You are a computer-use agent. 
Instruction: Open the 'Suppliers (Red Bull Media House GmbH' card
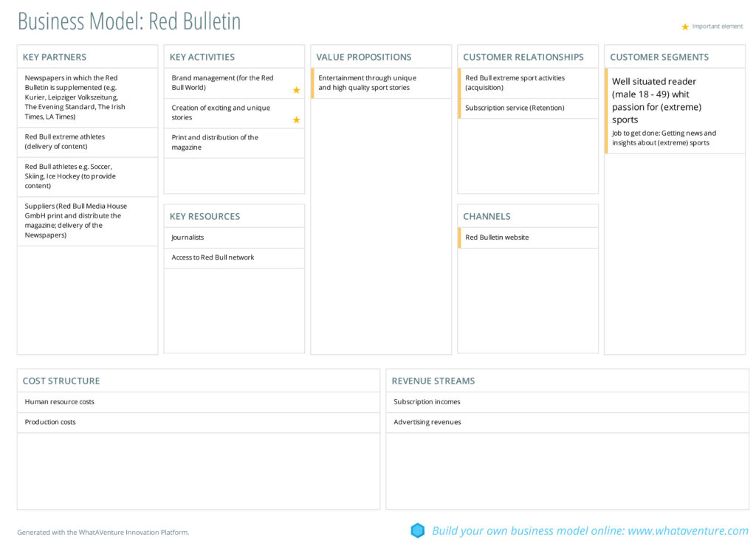tap(88, 221)
